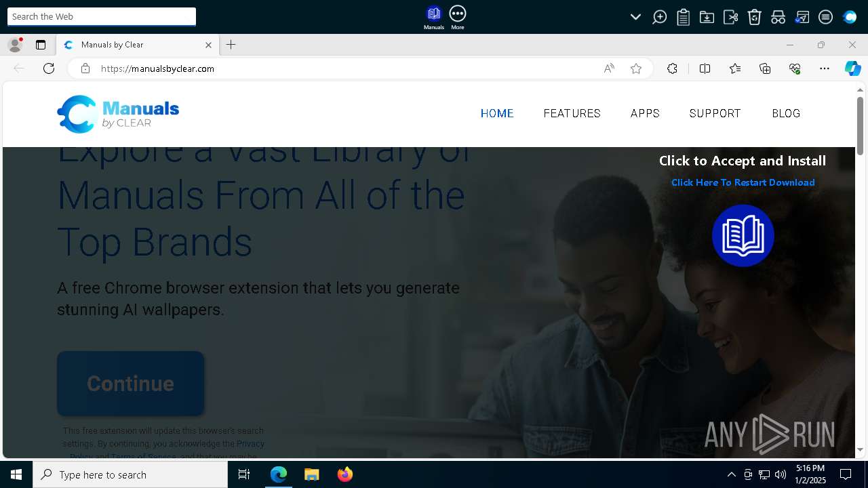Open the round menu lines icon

point(825,17)
